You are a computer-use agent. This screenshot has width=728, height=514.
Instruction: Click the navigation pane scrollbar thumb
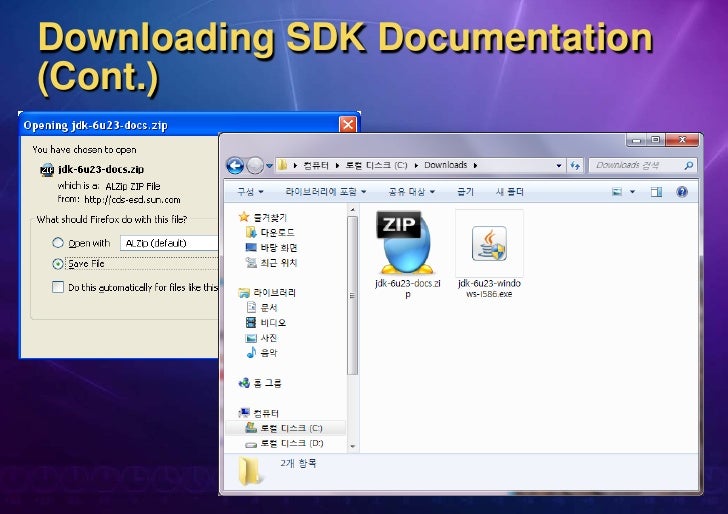(x=352, y=295)
